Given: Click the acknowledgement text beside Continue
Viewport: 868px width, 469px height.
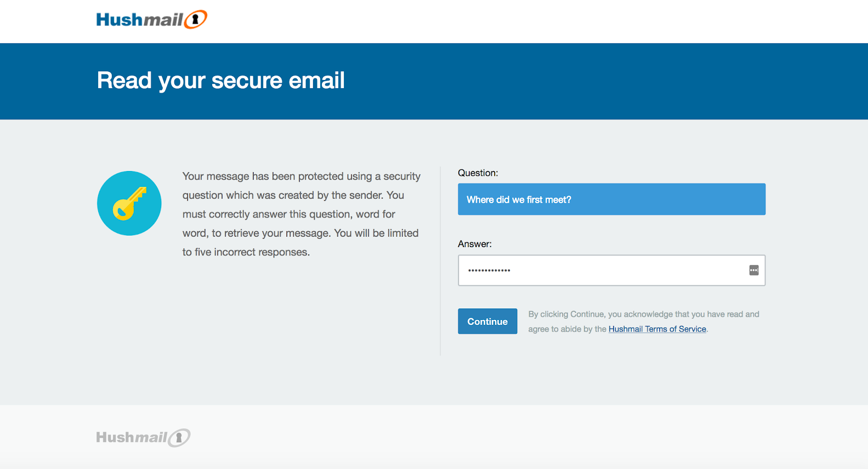Looking at the screenshot, I should pos(644,322).
